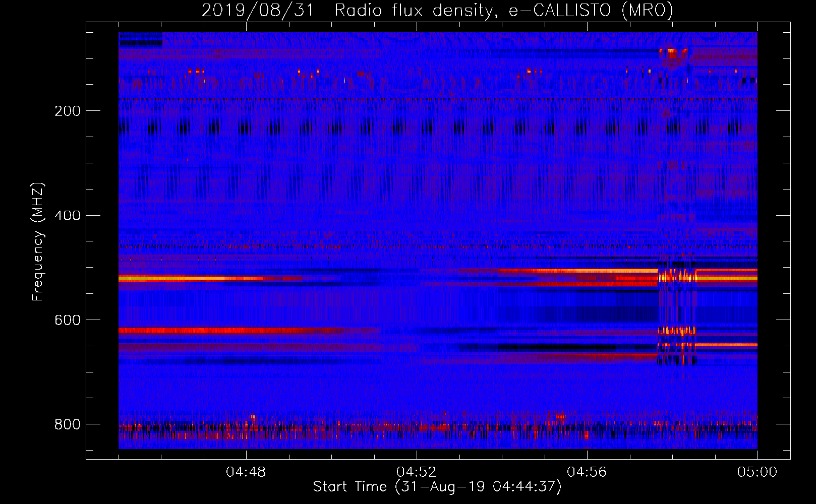Click the bright burst near 04:58 at 520 MHz
This screenshot has width=816, height=504.
(x=677, y=276)
